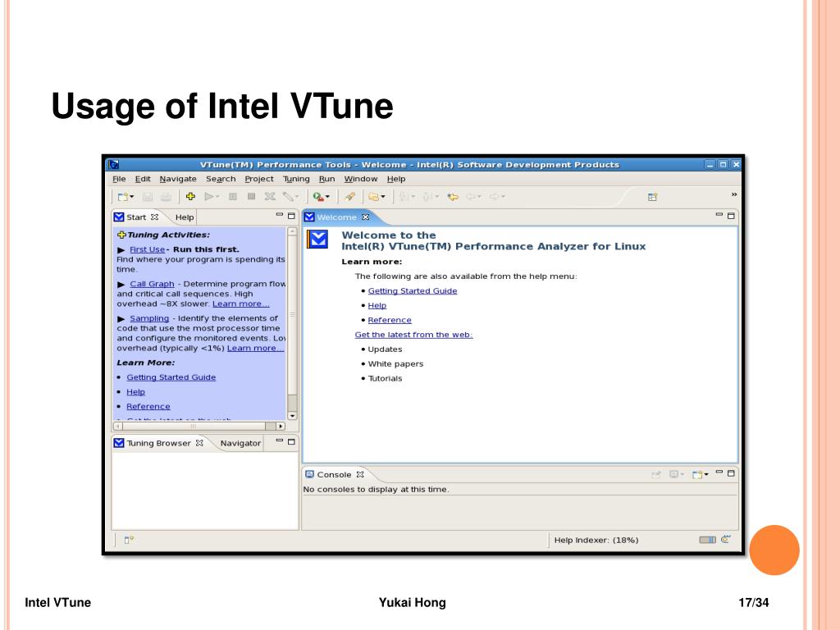Click the pin/search toolbar icon

coord(349,197)
